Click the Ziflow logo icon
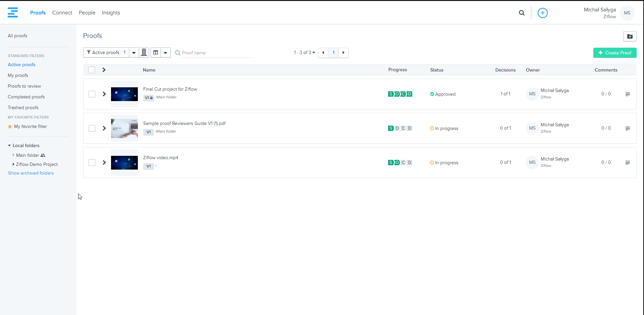Image resolution: width=644 pixels, height=315 pixels. pyautogui.click(x=13, y=12)
